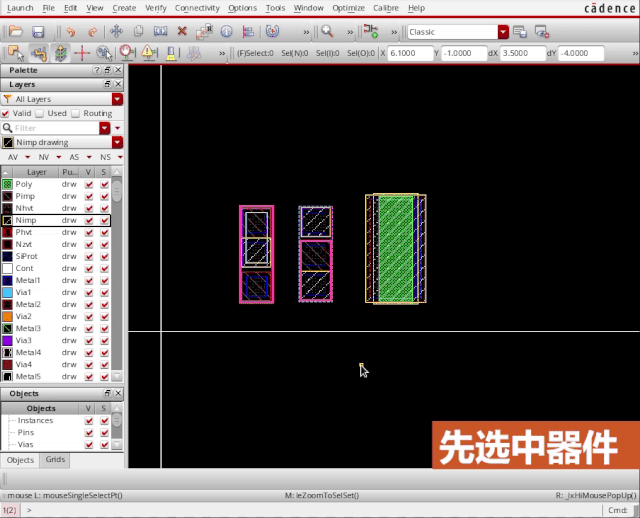Click the Save disk icon
640x518 pixels.
pos(37,32)
